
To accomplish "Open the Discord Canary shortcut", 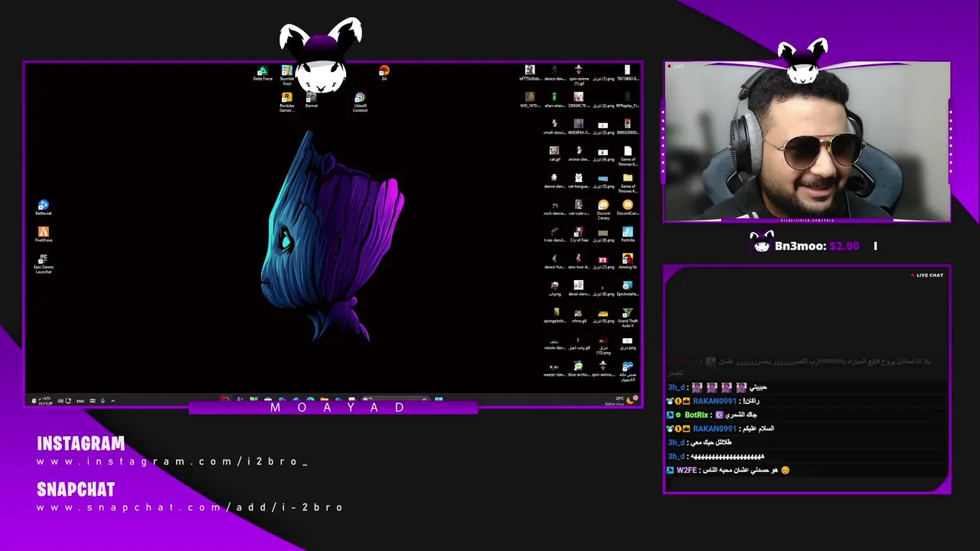I will tap(603, 210).
